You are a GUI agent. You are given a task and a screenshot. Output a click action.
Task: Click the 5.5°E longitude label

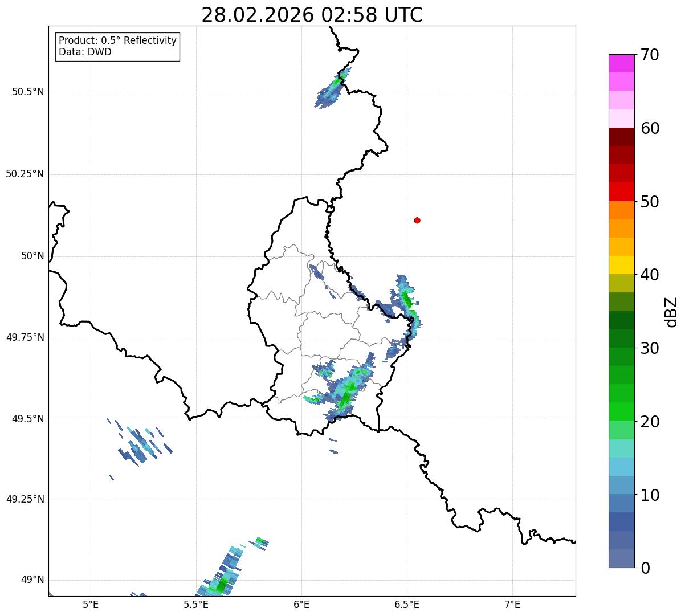(196, 605)
